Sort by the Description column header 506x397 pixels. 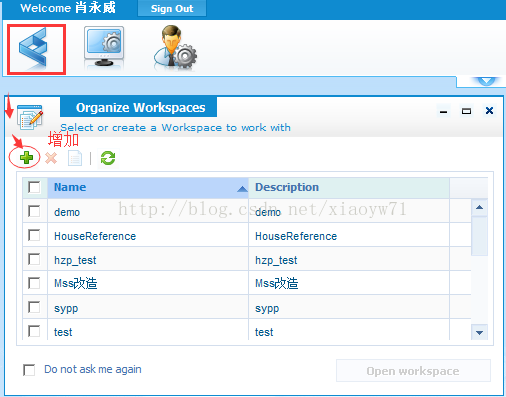pos(349,188)
